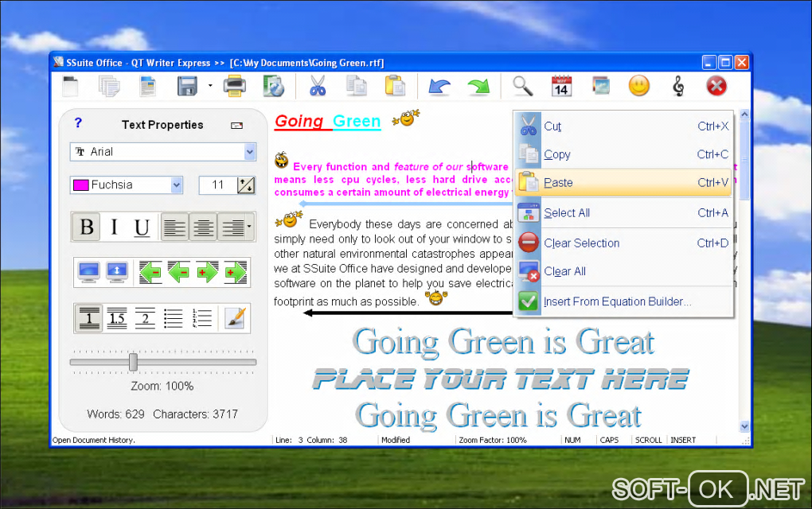Save document with the floppy disk icon
This screenshot has height=509, width=812.
[187, 87]
